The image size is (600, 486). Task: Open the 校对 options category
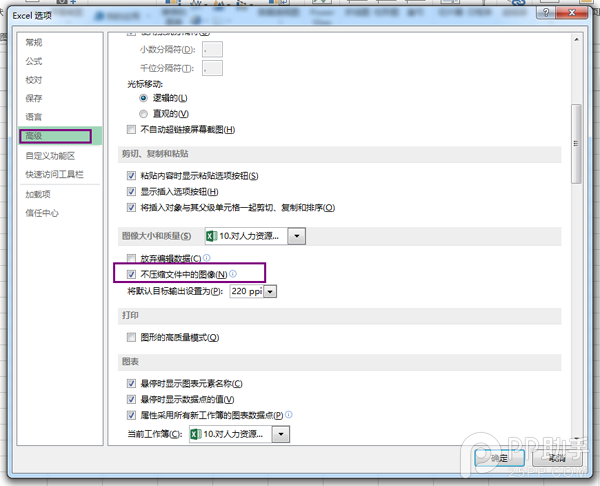(34, 80)
